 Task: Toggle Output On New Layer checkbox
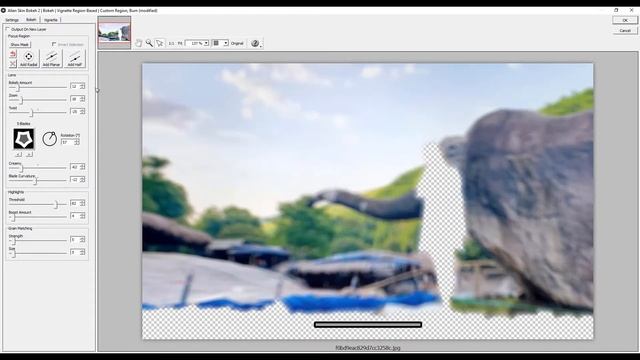tap(8, 29)
